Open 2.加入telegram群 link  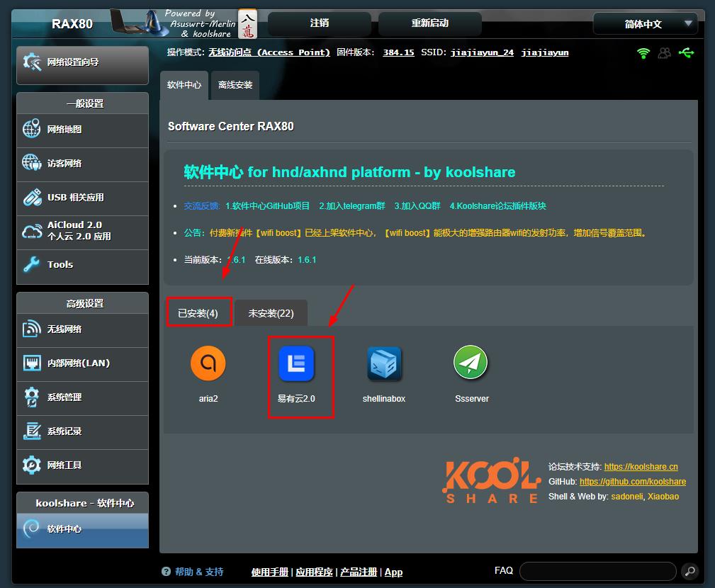point(352,206)
